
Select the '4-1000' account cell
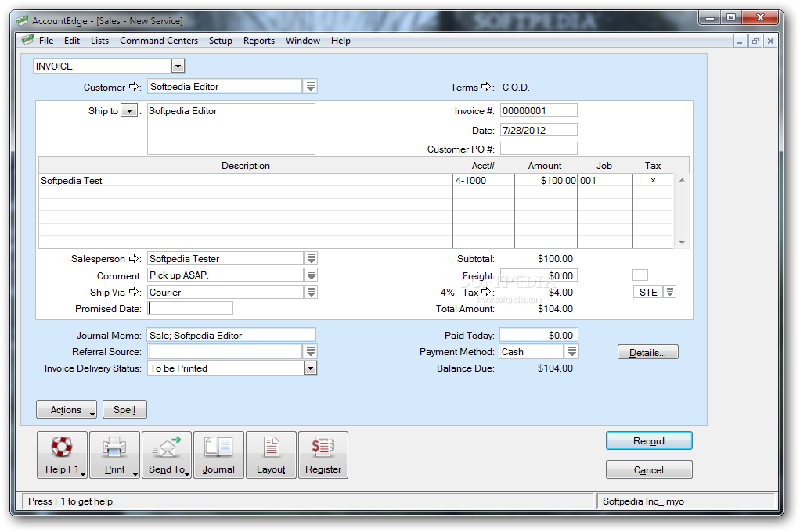pyautogui.click(x=484, y=180)
